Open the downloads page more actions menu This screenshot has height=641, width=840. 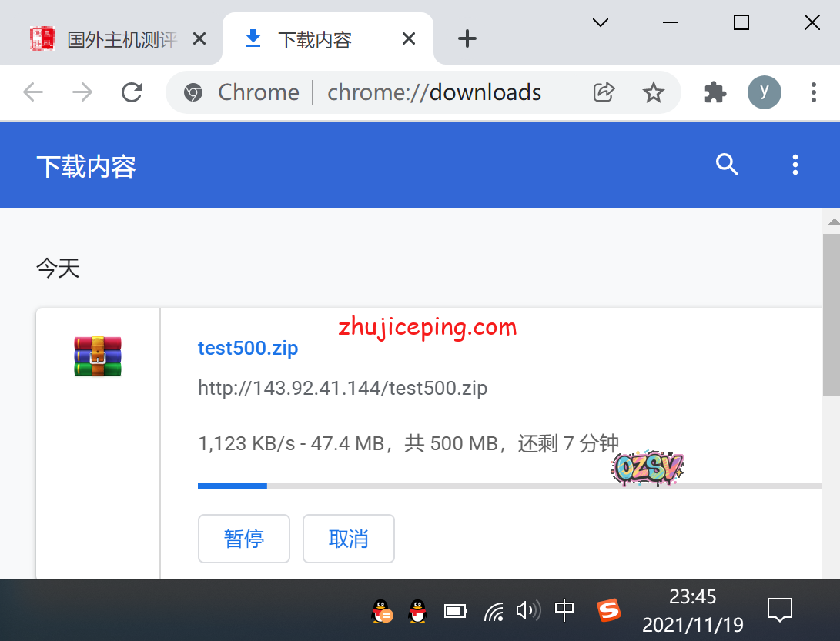pyautogui.click(x=795, y=164)
